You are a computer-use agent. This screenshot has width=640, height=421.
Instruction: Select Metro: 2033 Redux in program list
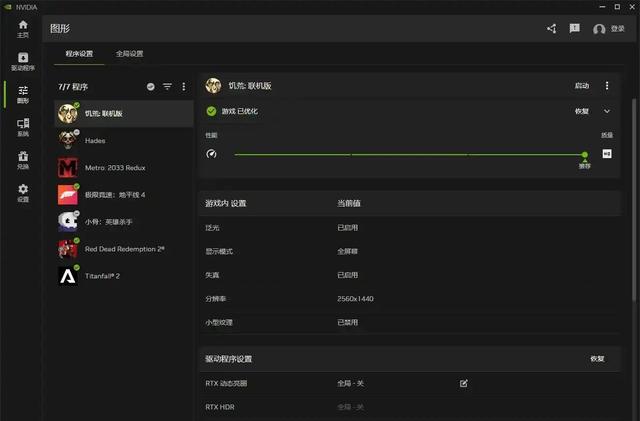(x=124, y=168)
